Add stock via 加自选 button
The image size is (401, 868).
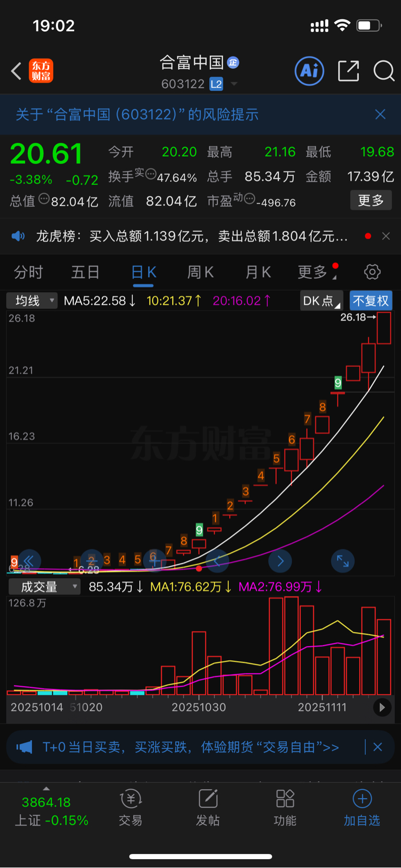362,808
